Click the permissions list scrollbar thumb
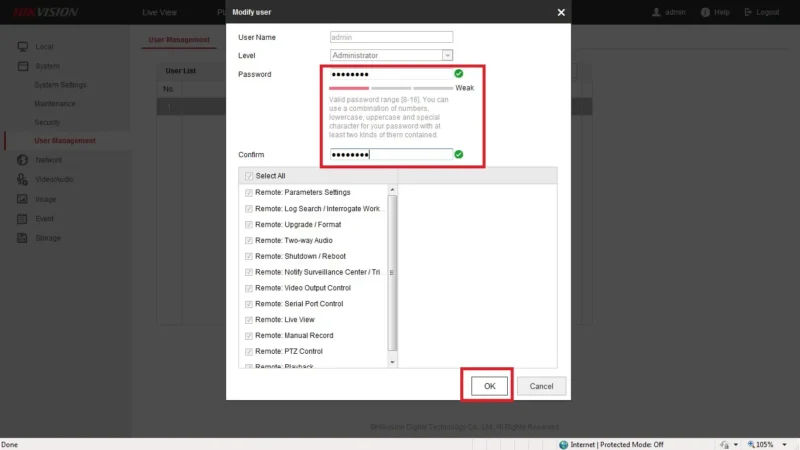 click(x=392, y=273)
